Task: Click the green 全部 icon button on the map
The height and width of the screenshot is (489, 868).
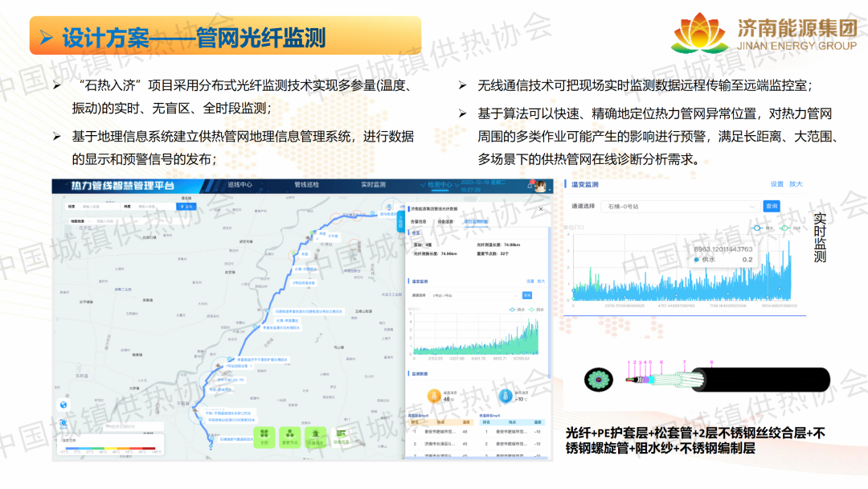Action: click(x=263, y=436)
